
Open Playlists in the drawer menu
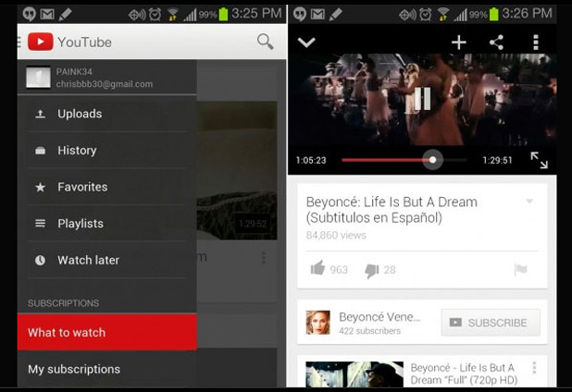tap(106, 223)
